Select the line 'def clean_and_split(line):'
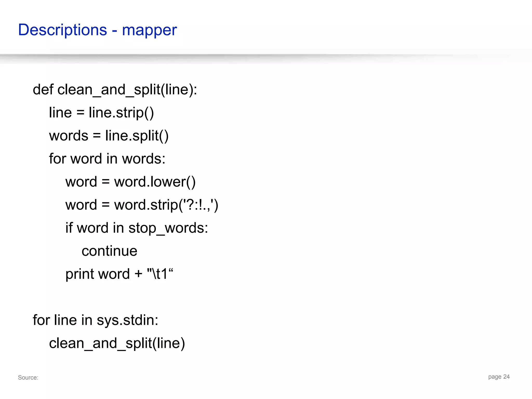 [x=115, y=90]
